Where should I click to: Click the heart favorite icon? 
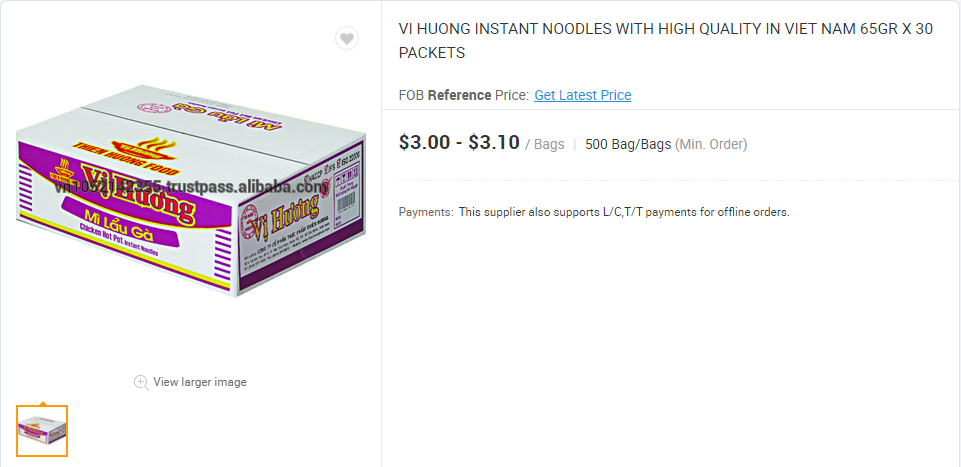pos(346,39)
